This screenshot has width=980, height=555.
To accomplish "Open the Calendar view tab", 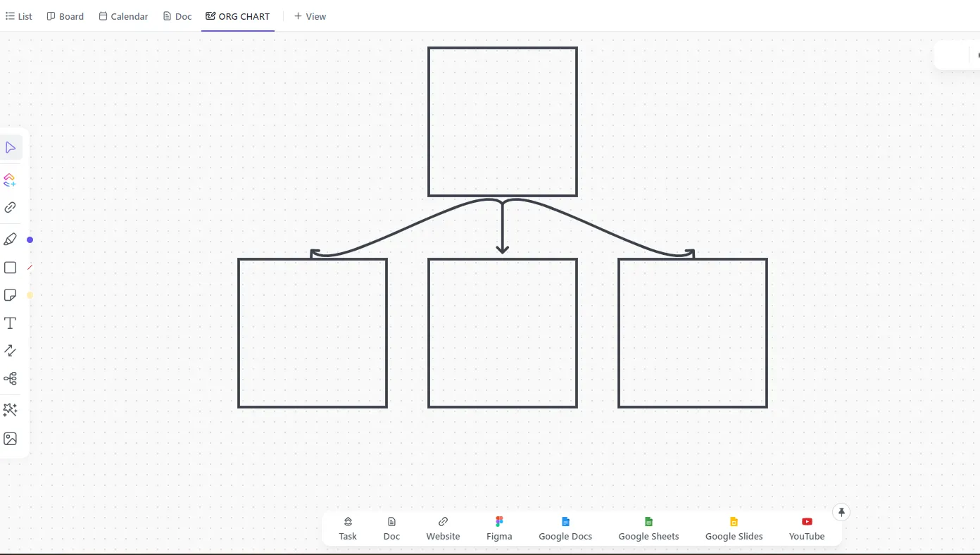I will point(123,16).
